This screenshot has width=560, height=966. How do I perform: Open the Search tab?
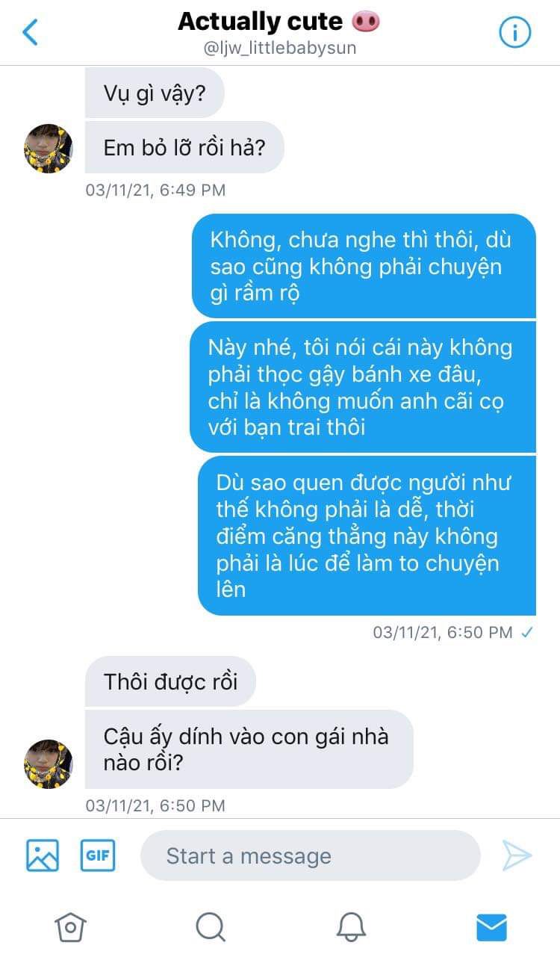coord(211,927)
